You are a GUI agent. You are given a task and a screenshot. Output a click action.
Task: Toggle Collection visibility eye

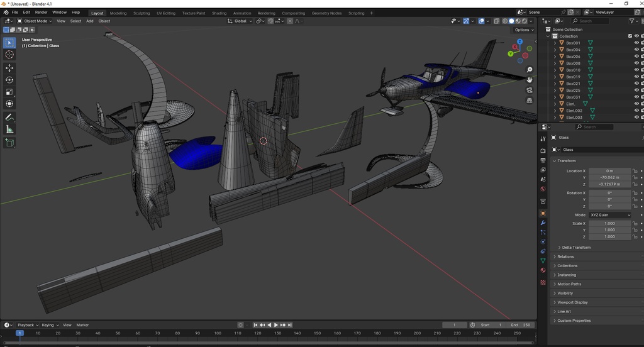tap(636, 36)
